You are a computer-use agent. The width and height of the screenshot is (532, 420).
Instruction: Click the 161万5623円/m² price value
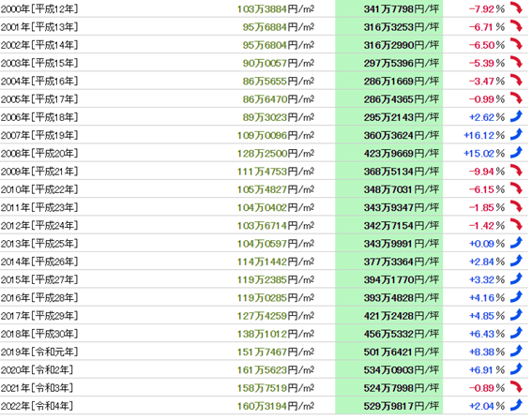point(276,370)
